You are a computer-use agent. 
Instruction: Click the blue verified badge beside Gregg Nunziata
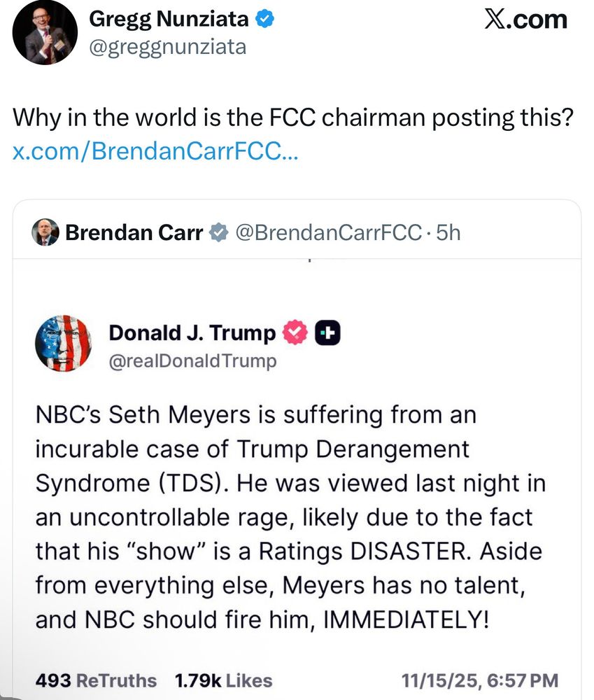(264, 20)
